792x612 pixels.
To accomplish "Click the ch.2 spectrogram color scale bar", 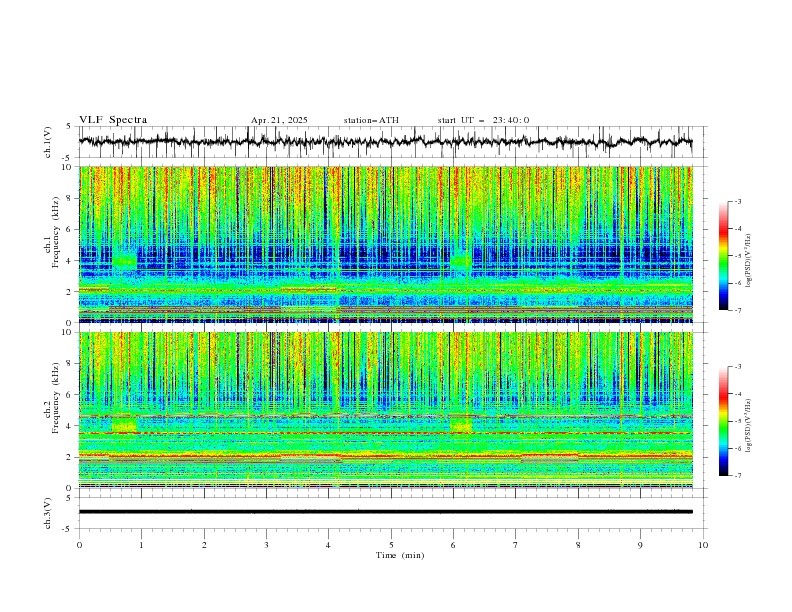I will (x=724, y=421).
